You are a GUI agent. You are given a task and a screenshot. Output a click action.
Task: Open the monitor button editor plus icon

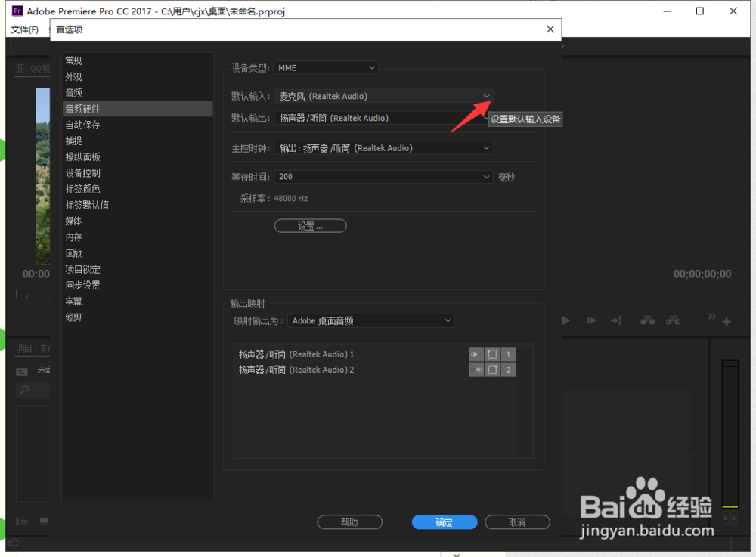pyautogui.click(x=727, y=322)
